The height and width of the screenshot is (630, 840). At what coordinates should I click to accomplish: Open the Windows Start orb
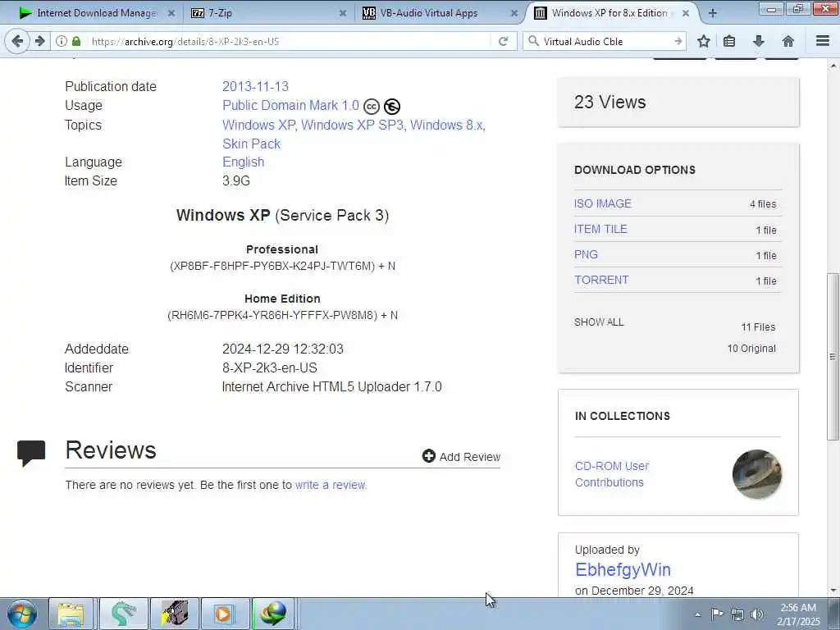coord(22,614)
